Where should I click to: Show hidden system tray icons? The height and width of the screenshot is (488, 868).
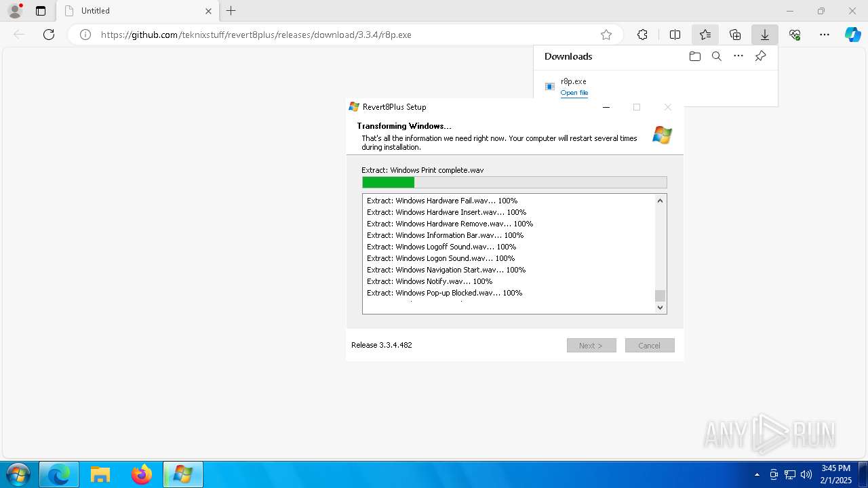pyautogui.click(x=757, y=474)
